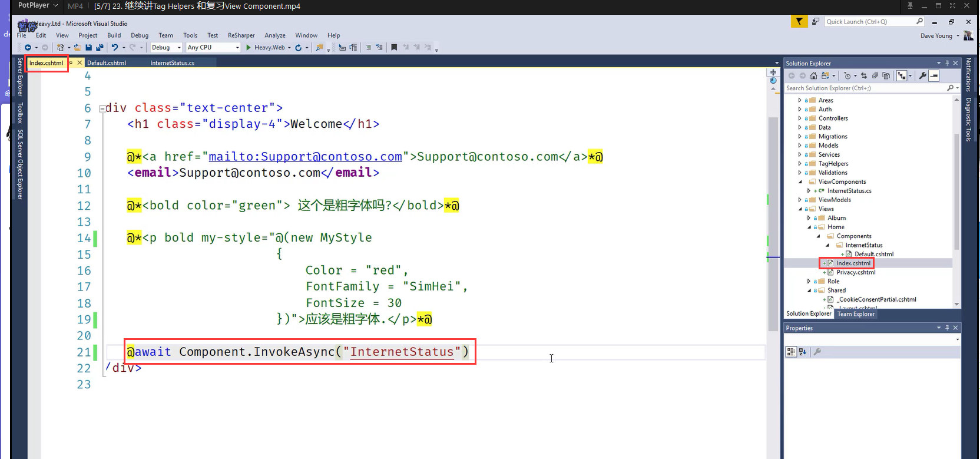Screen dimensions: 980x459
Task: Uncomment selected lines icon
Action: [x=379, y=47]
